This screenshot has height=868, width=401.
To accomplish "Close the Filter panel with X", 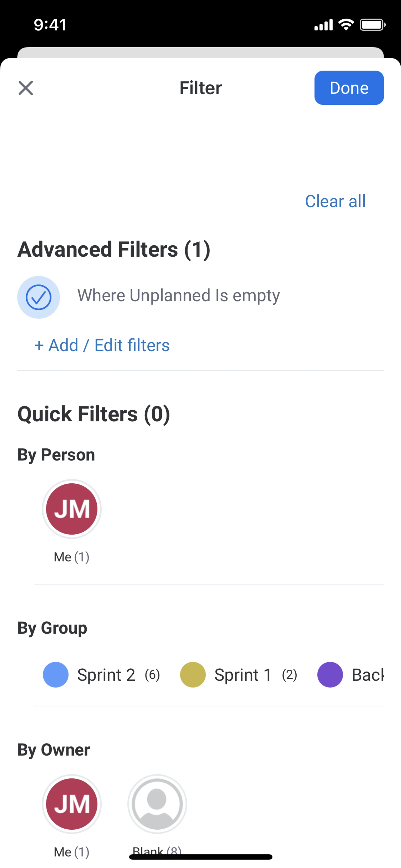I will 26,88.
